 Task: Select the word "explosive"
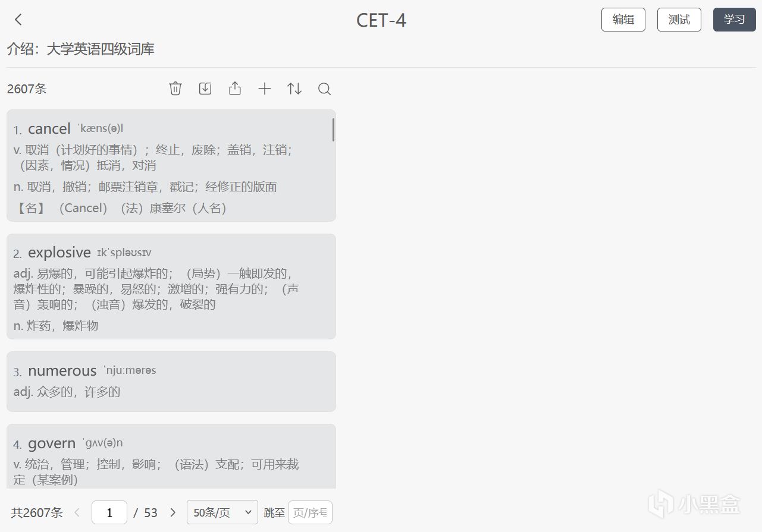point(59,253)
